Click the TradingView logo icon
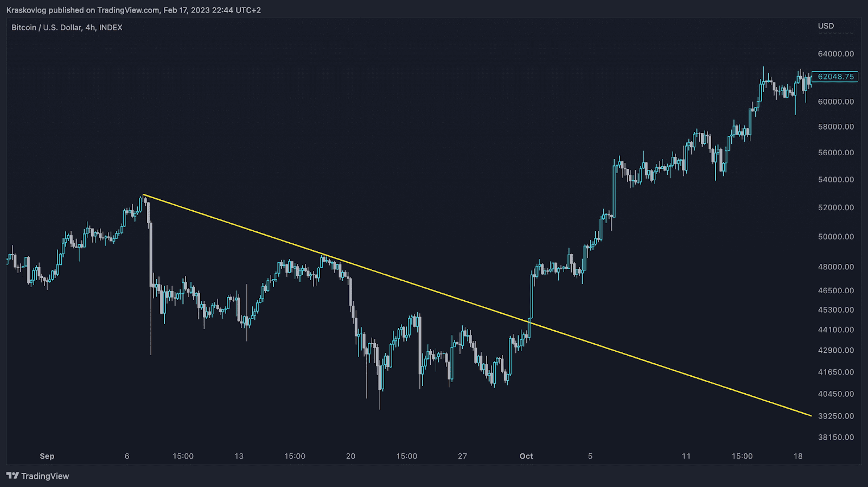868x487 pixels. (x=12, y=476)
